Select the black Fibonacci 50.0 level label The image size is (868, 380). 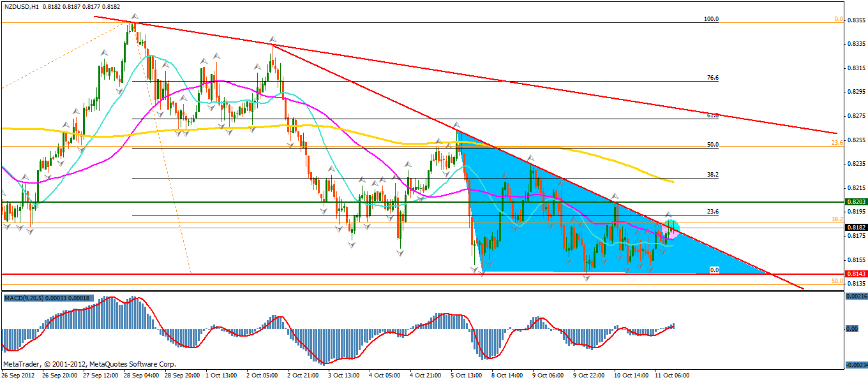click(712, 145)
